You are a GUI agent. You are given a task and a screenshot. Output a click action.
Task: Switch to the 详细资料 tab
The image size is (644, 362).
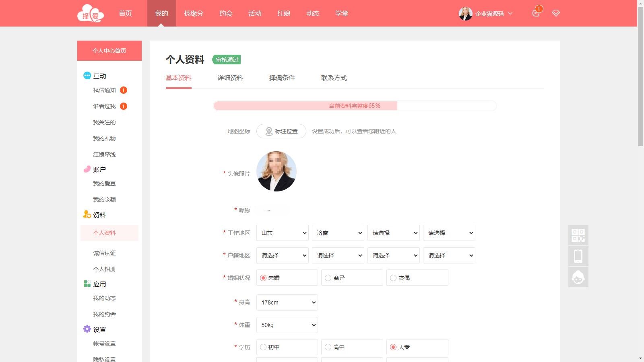(230, 78)
